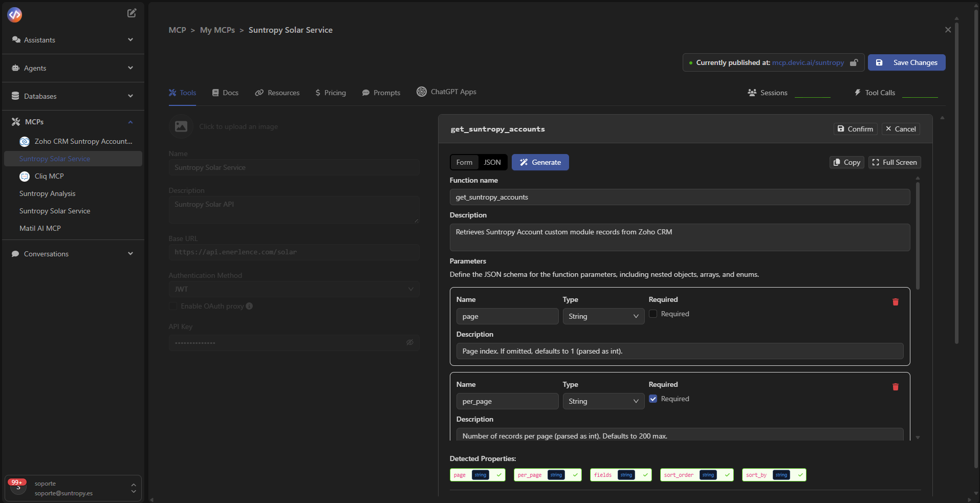This screenshot has height=503, width=980.
Task: Open Type dropdown for page parameter
Action: point(603,316)
